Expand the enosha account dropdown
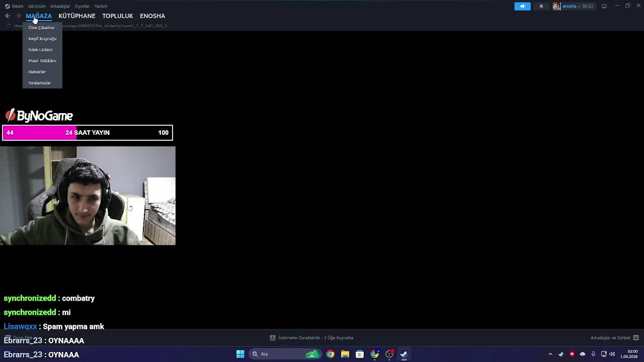The width and height of the screenshot is (644, 362). (x=578, y=6)
